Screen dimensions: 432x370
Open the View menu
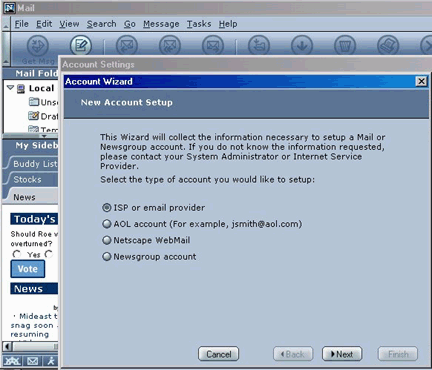pos(69,24)
